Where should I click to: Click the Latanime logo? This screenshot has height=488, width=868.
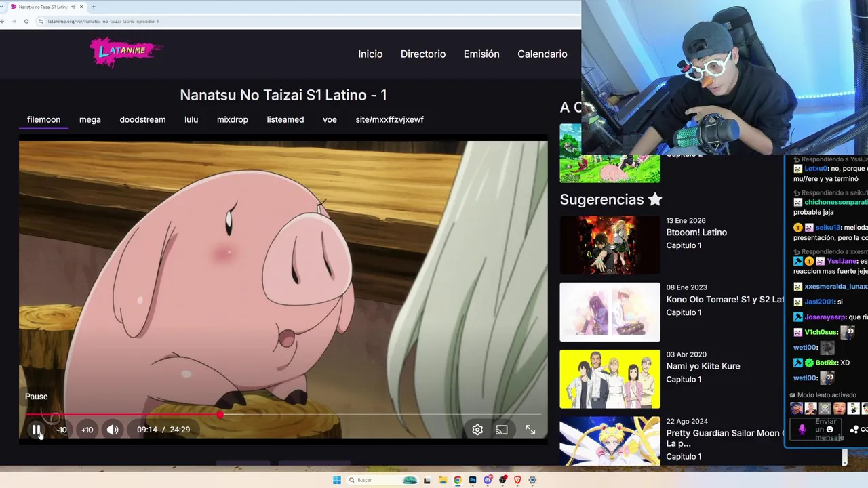point(126,52)
